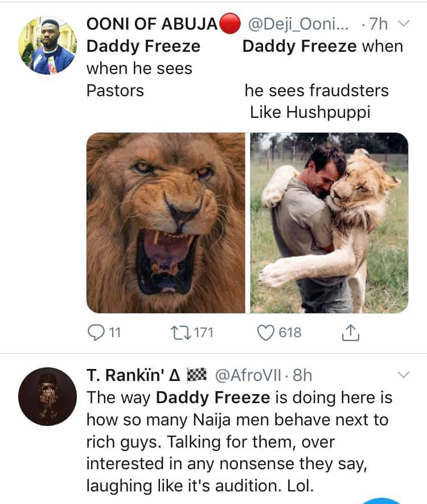
Task: Click the 8h timestamp
Action: tap(302, 375)
